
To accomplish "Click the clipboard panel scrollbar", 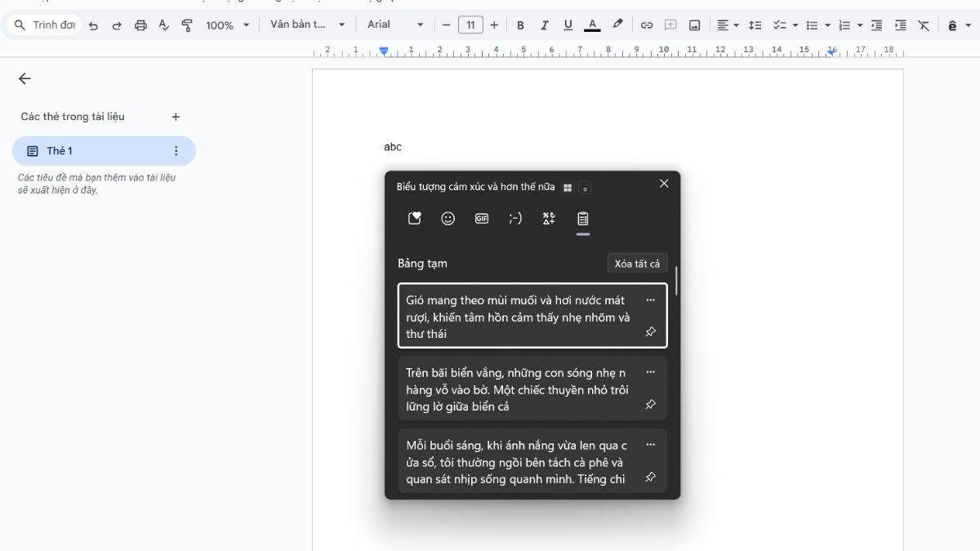I will (x=676, y=282).
